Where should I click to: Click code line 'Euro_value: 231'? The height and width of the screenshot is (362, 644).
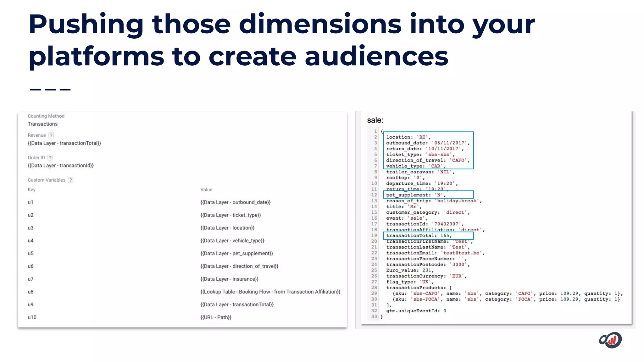410,270
